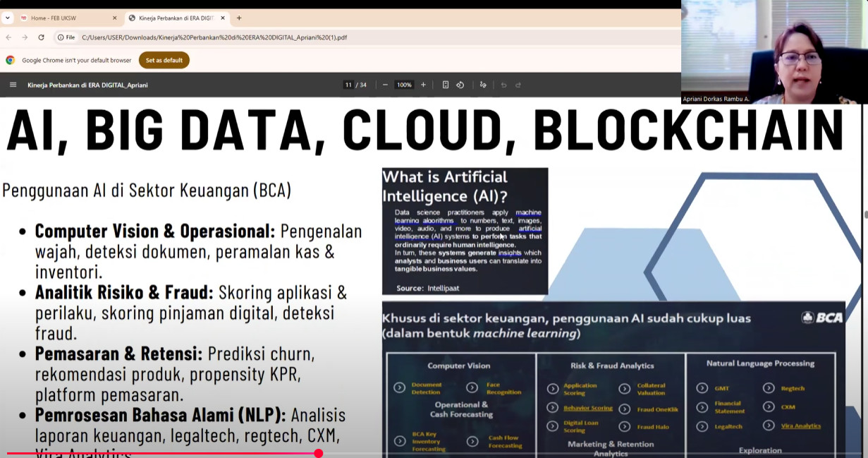Click the PDF page number field
This screenshot has height=458, width=868.
[x=348, y=85]
